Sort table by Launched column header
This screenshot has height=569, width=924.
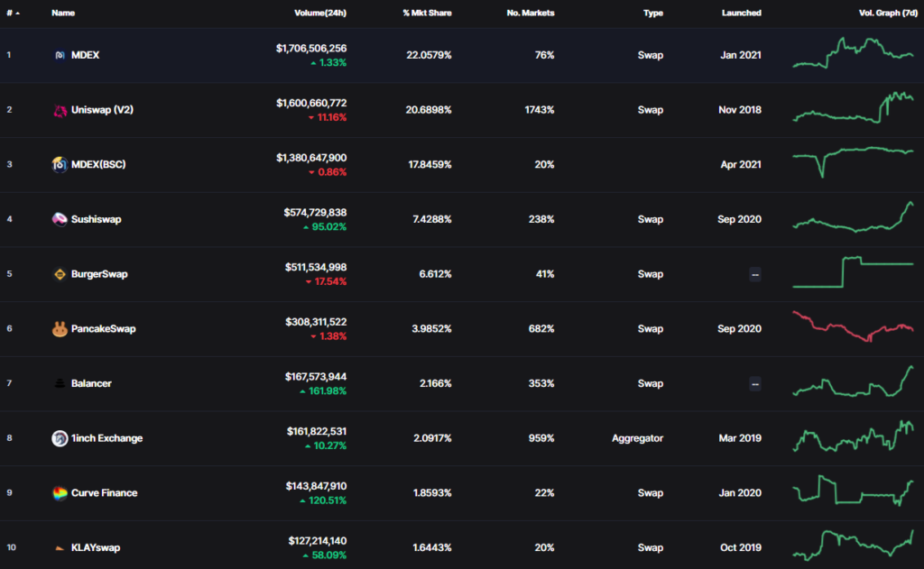click(x=742, y=13)
